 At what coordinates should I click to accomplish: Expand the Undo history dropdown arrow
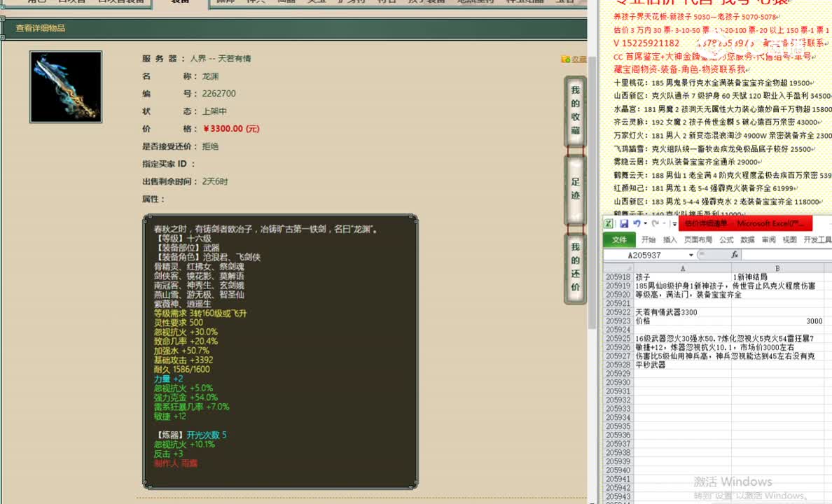click(x=645, y=224)
